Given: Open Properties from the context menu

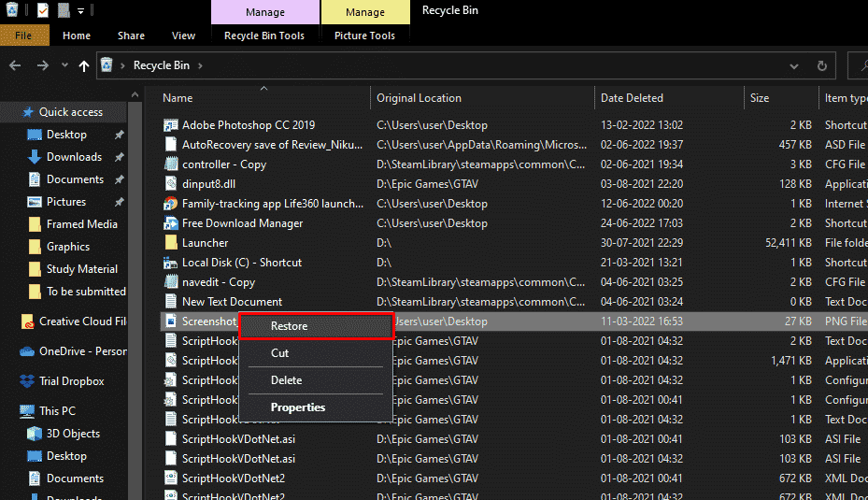Looking at the screenshot, I should 316,407.
